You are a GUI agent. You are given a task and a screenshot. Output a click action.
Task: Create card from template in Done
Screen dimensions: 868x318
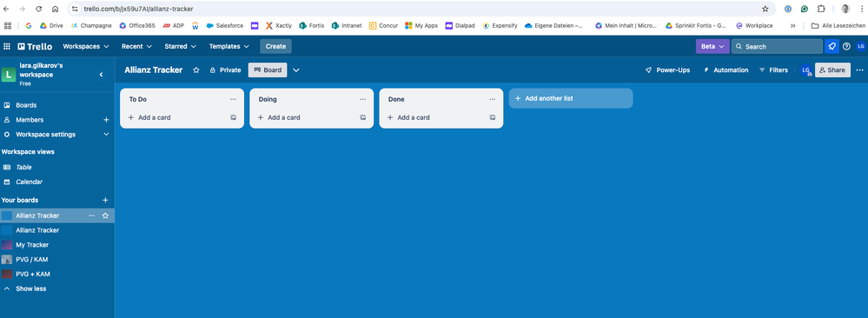[x=492, y=117]
